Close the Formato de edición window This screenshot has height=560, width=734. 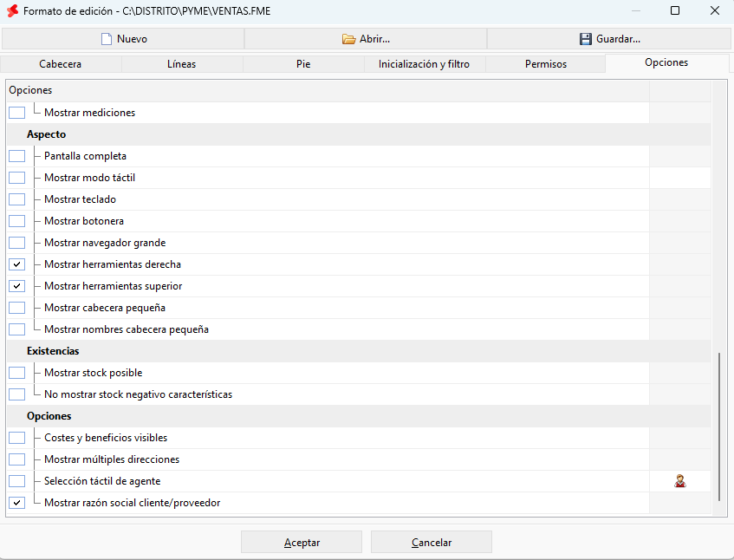(714, 10)
